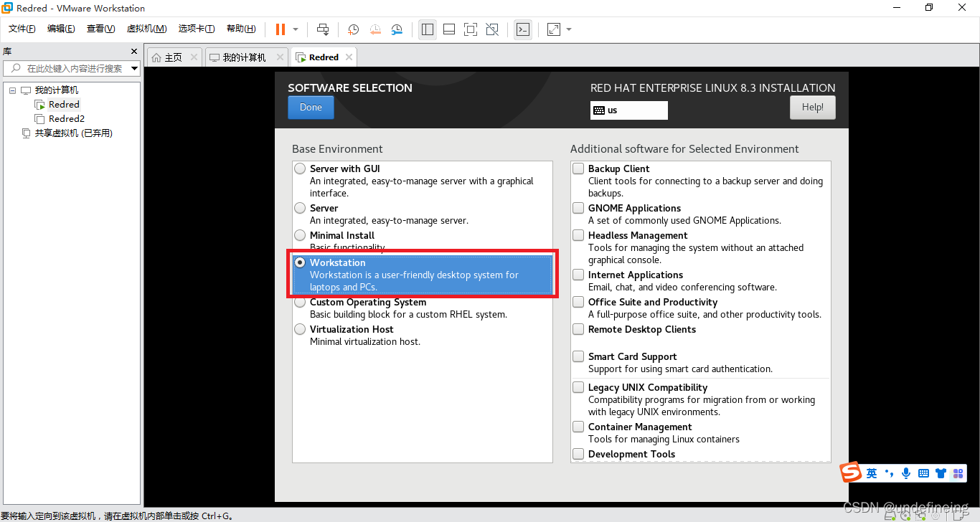The image size is (980, 522).
Task: Open the Sogou soft keyboard icon
Action: pyautogui.click(x=923, y=473)
